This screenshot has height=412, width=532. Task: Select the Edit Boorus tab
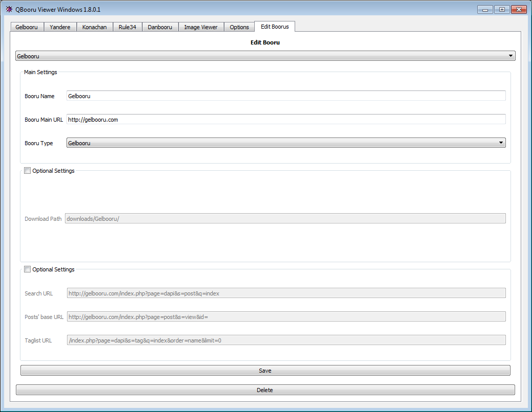pyautogui.click(x=275, y=27)
